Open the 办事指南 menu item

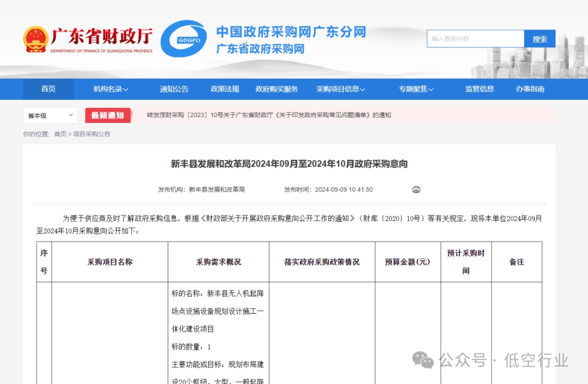click(x=530, y=89)
